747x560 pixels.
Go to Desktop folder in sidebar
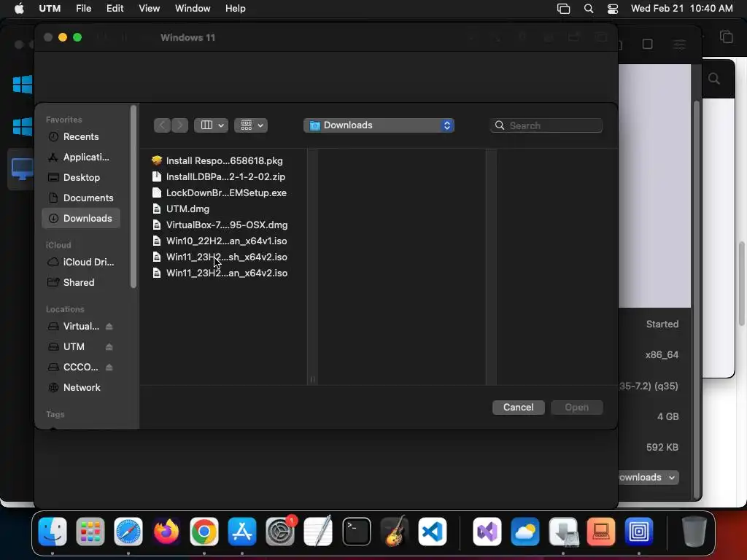click(80, 178)
